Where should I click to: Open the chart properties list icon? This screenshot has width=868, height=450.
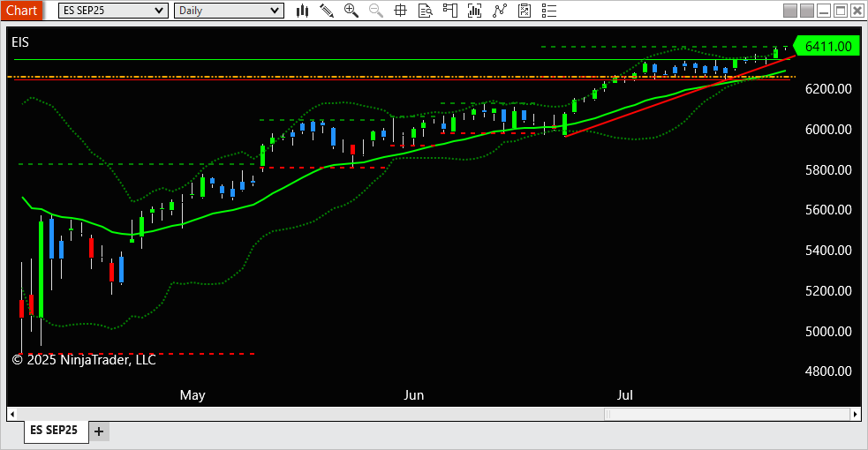[x=549, y=11]
